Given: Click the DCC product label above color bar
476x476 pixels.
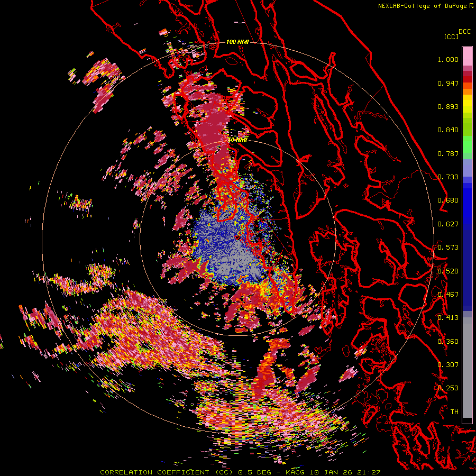Looking at the screenshot, I should click(x=464, y=32).
